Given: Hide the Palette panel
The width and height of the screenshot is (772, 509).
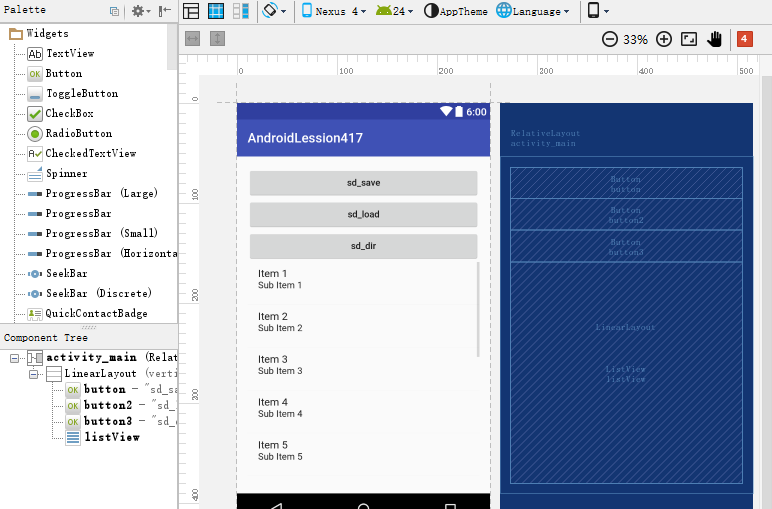Looking at the screenshot, I should (x=164, y=11).
